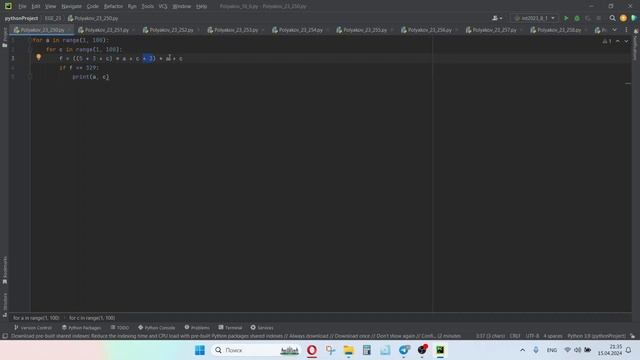
Task: Open the Python Console tool window
Action: click(x=156, y=328)
